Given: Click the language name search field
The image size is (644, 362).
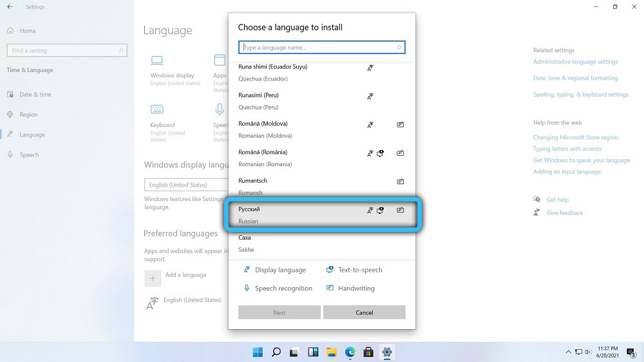Looking at the screenshot, I should [x=319, y=48].
